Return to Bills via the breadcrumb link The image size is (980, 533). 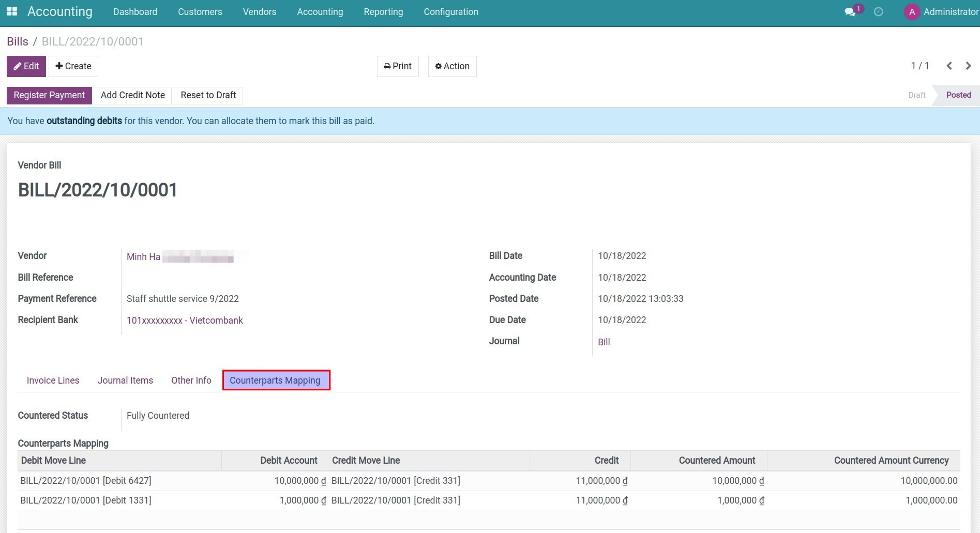click(x=17, y=41)
